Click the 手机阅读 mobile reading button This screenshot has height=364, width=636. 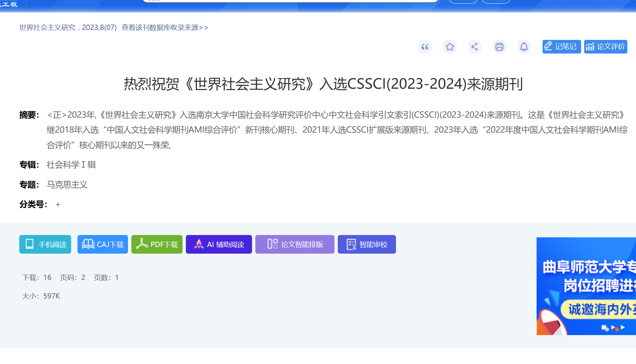[x=45, y=244]
